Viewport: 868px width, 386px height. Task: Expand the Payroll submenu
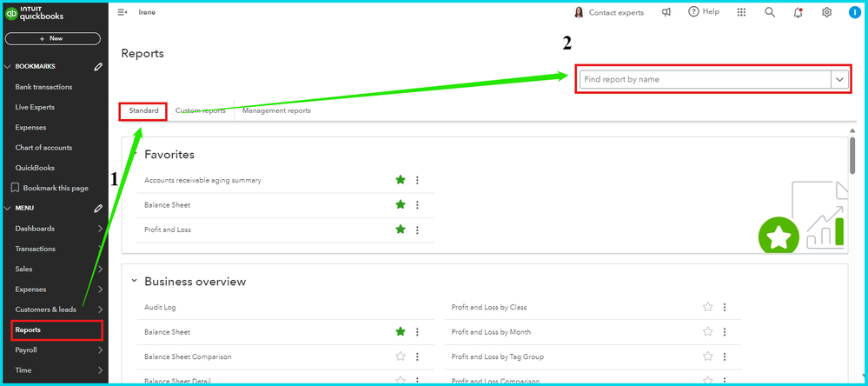pyautogui.click(x=100, y=350)
